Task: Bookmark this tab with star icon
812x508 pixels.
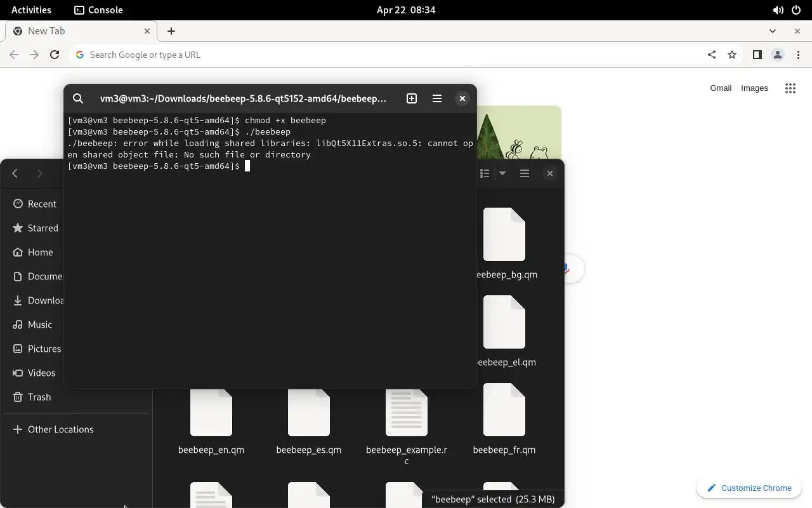Action: 732,55
